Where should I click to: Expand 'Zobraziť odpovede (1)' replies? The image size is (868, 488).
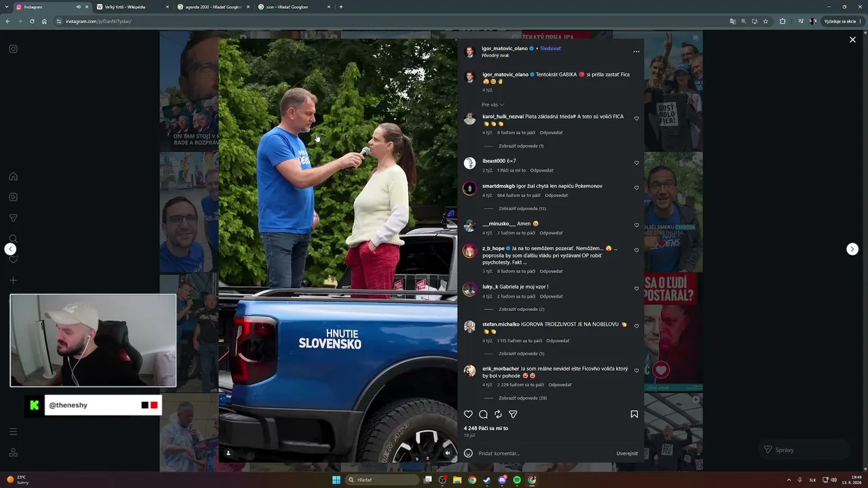(x=521, y=146)
